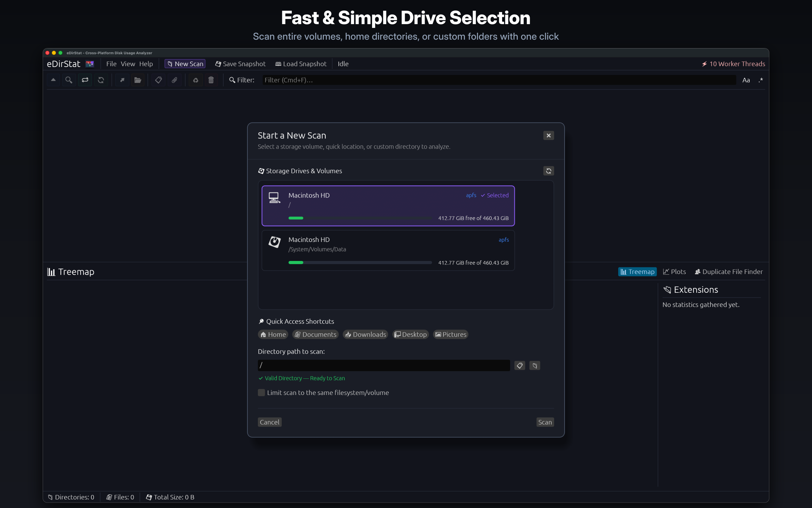Click Save Snapshot in the top bar

pos(240,64)
